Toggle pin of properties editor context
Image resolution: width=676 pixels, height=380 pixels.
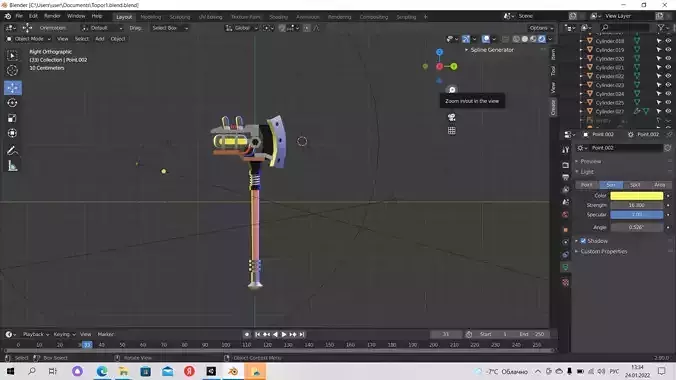670,135
